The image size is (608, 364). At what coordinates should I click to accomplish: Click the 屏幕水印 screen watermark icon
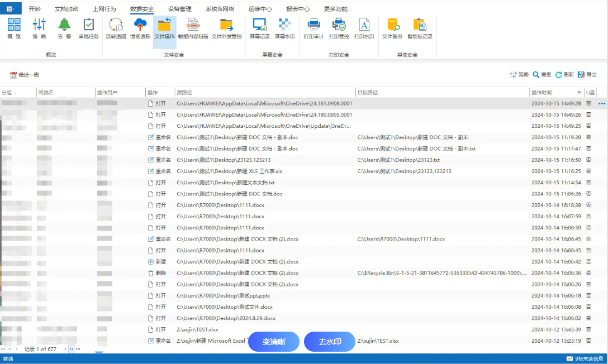(284, 28)
